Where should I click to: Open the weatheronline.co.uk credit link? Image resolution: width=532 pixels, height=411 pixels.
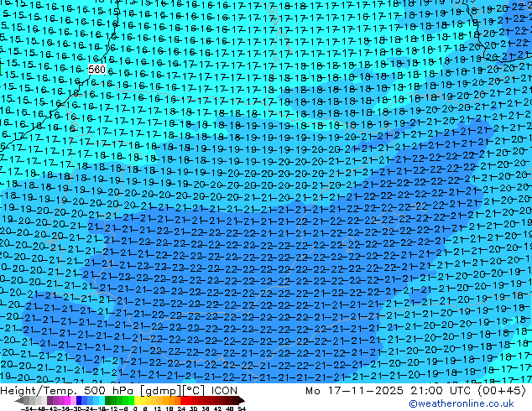(x=462, y=403)
